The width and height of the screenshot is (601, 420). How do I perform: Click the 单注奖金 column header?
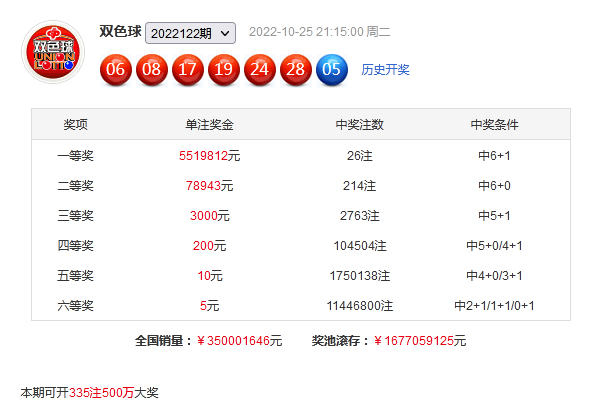(210, 125)
